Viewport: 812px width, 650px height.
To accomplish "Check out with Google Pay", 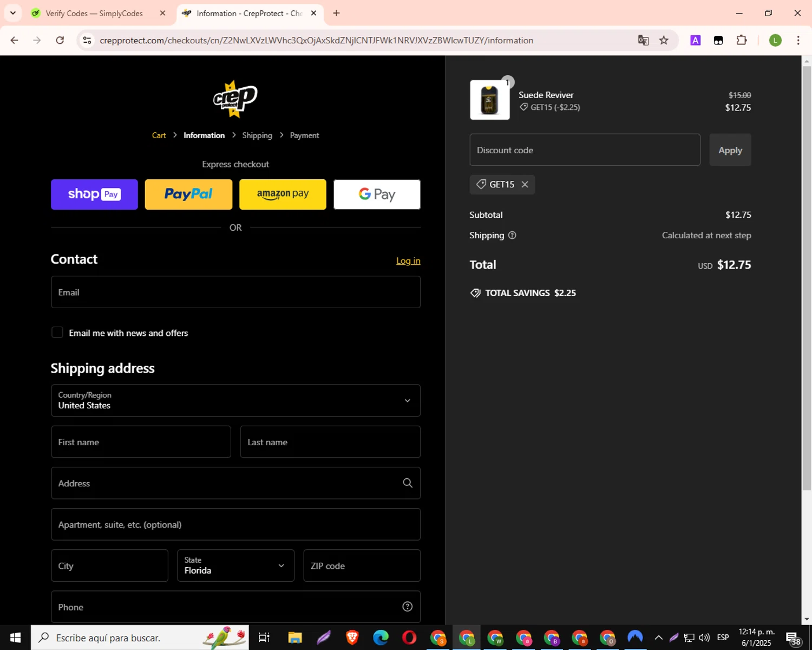I will [x=377, y=194].
